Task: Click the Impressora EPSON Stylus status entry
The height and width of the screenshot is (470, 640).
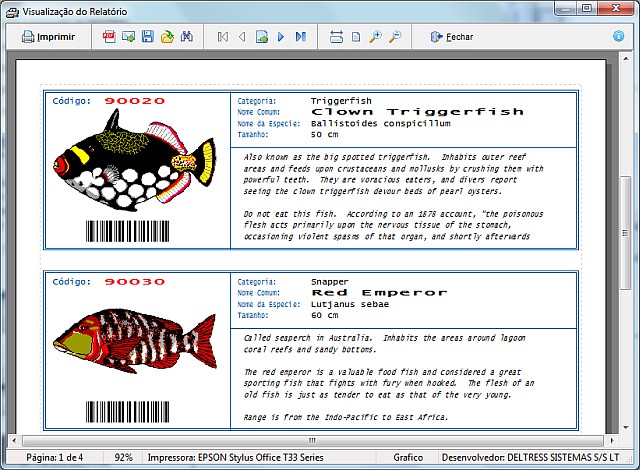Action: (x=236, y=457)
